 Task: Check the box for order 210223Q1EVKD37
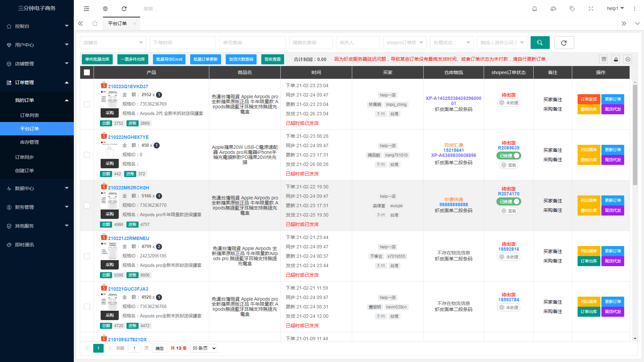[87, 104]
